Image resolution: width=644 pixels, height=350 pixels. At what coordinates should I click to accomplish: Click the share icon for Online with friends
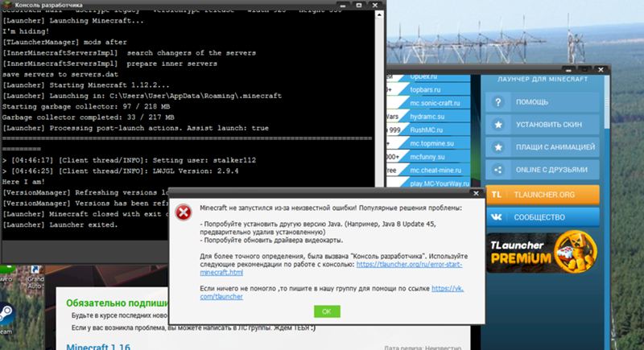(499, 171)
